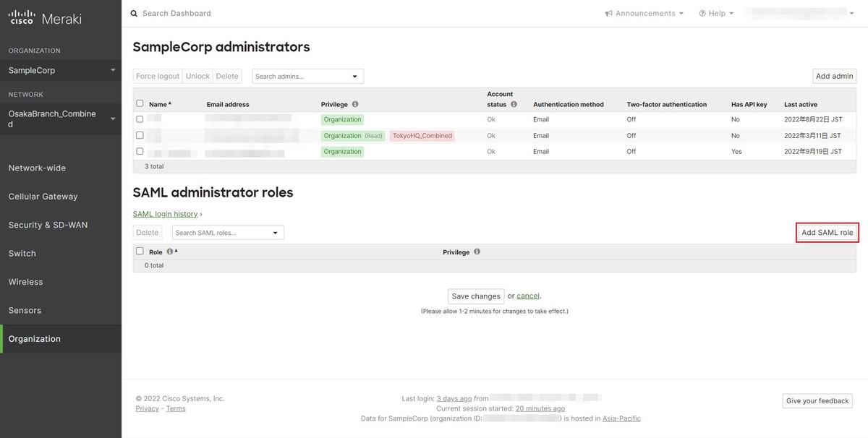868x438 pixels.
Task: Click the Save changes button
Action: click(476, 296)
